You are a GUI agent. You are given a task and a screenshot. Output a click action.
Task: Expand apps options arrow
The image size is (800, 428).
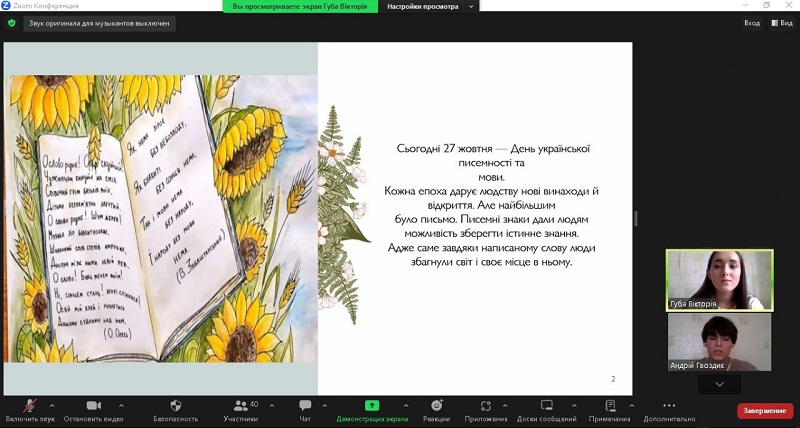505,406
